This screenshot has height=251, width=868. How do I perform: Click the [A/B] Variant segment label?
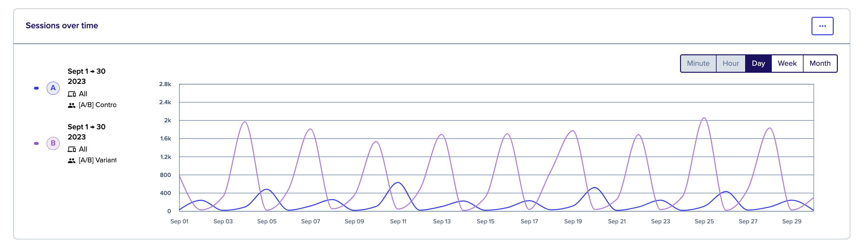pos(97,160)
